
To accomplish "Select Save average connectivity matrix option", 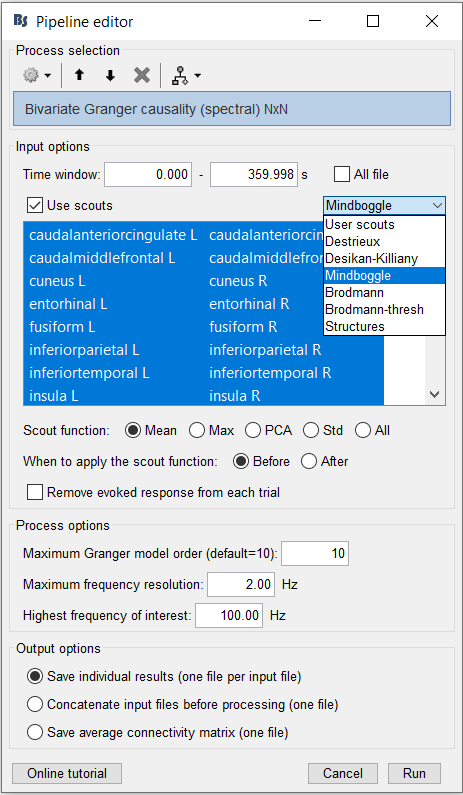I will [34, 732].
